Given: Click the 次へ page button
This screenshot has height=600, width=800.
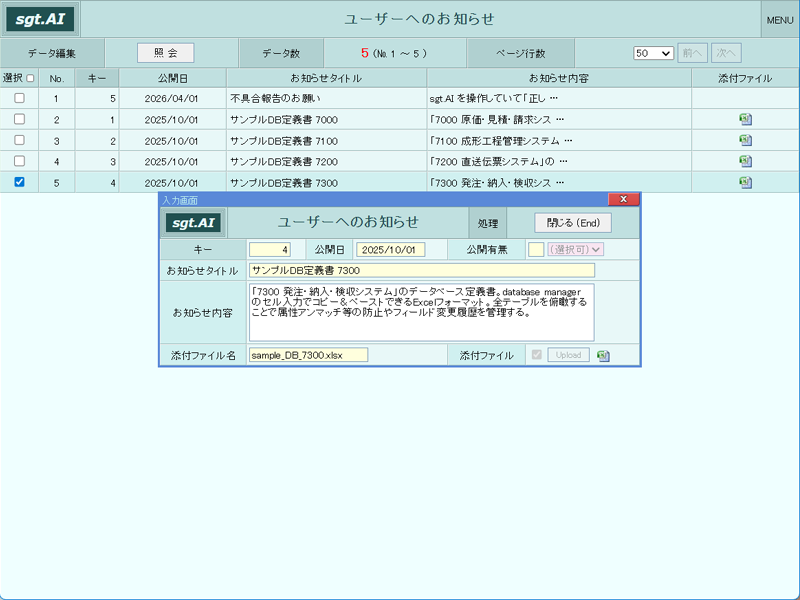Looking at the screenshot, I should pyautogui.click(x=726, y=53).
